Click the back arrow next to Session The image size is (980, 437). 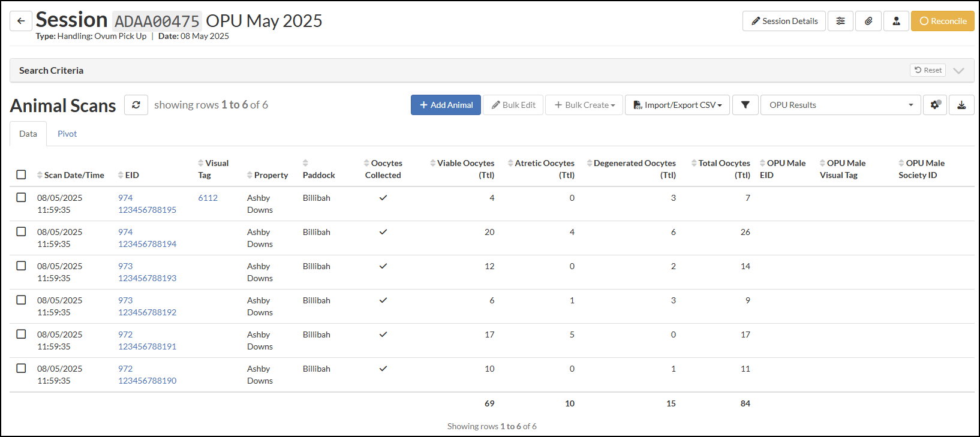click(21, 21)
